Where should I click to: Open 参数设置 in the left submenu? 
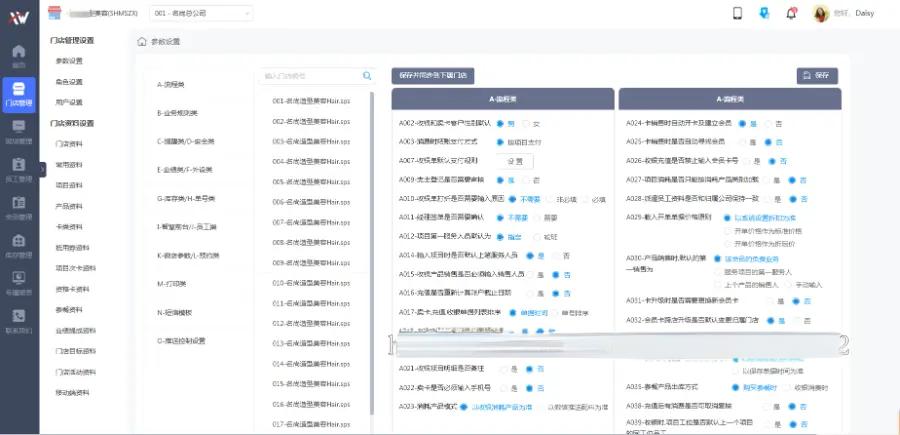tap(69, 61)
